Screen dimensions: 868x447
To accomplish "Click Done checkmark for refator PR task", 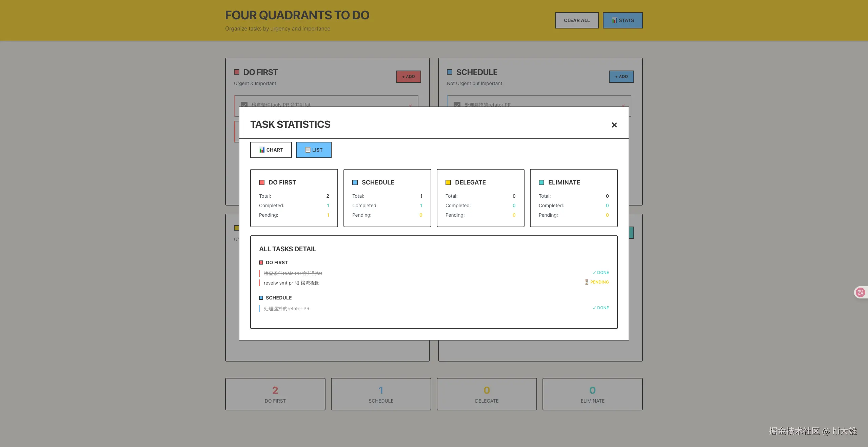I will [x=594, y=308].
